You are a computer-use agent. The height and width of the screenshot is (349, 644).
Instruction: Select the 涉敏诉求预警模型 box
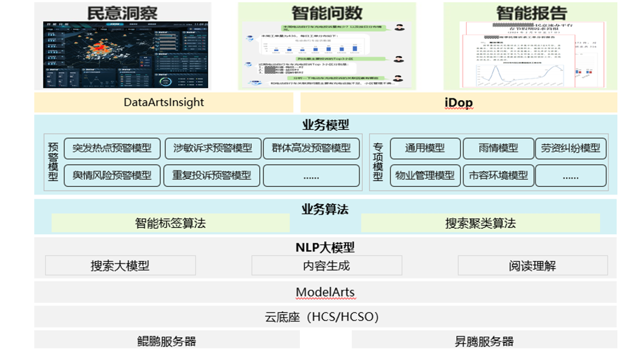212,148
